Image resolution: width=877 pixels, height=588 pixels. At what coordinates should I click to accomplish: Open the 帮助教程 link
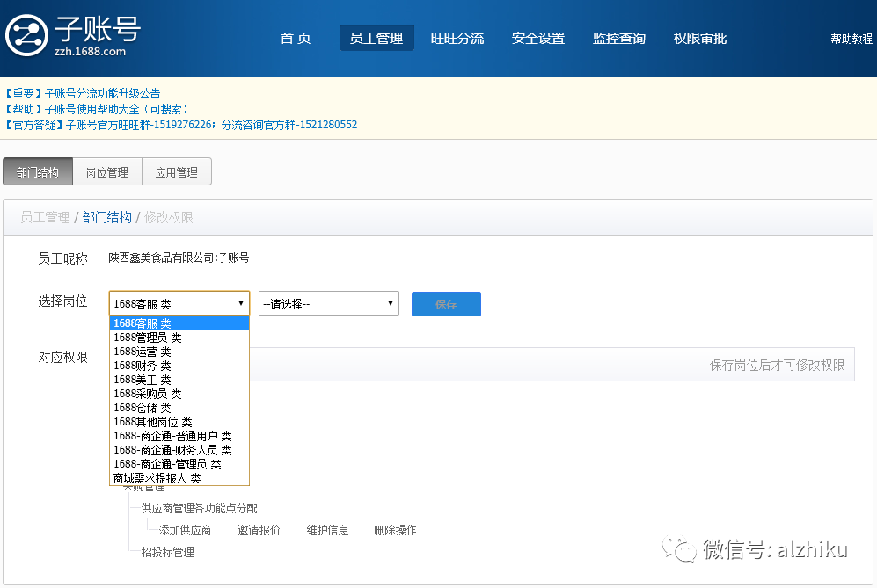(x=851, y=39)
